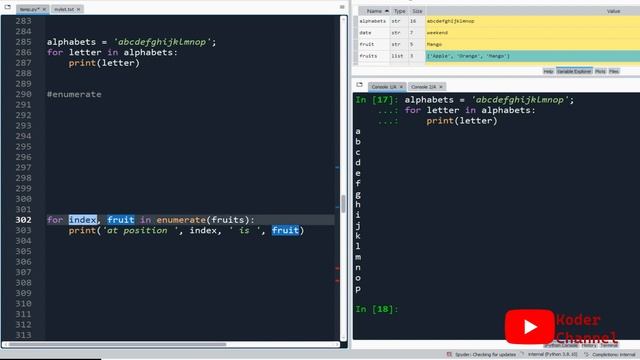This screenshot has width=640, height=360.
Task: Open the Variable Explorer tab
Action: 574,71
